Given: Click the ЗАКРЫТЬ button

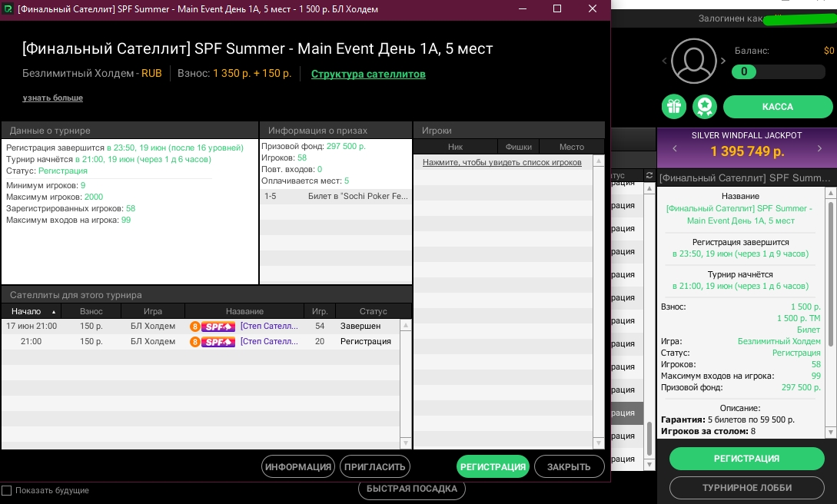Looking at the screenshot, I should click(569, 466).
